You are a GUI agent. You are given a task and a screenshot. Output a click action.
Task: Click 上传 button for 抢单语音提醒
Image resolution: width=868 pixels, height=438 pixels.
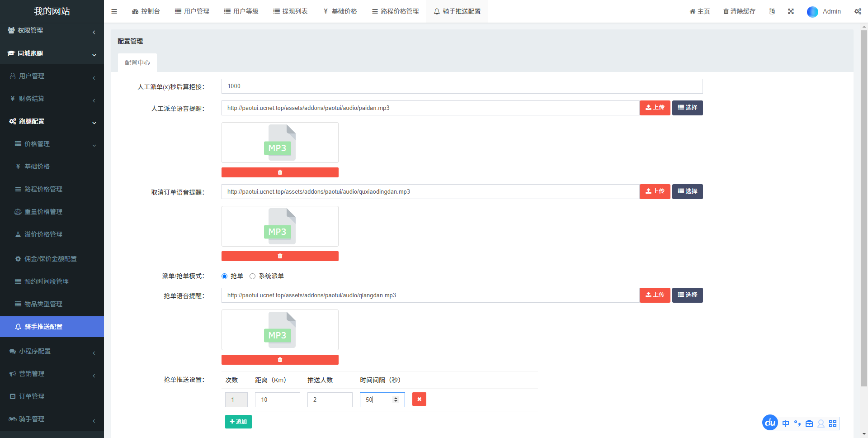[x=655, y=295]
